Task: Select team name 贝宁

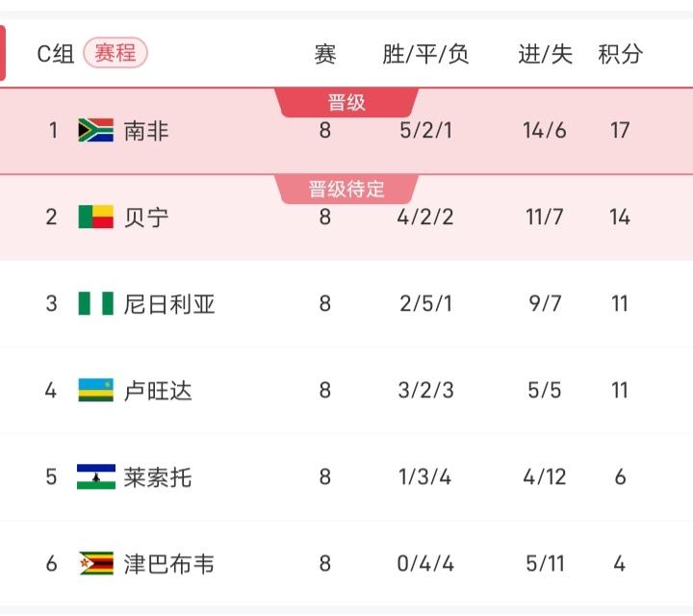Action: pos(146,217)
